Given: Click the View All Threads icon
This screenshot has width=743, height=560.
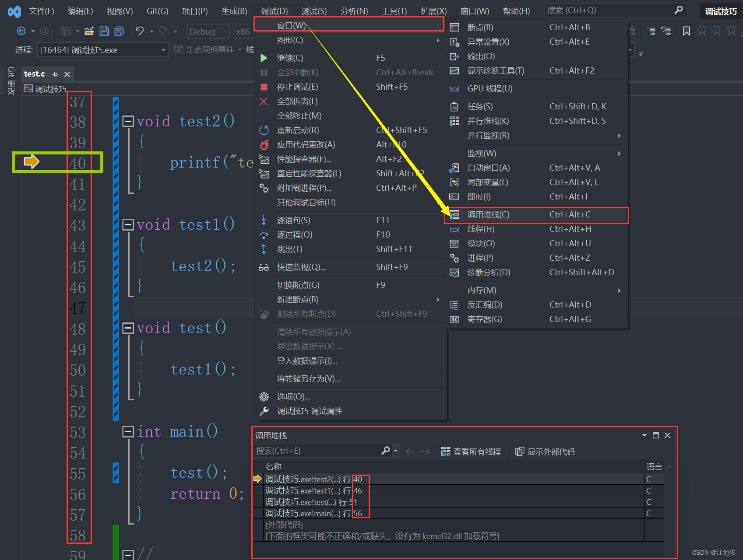Looking at the screenshot, I should (446, 451).
